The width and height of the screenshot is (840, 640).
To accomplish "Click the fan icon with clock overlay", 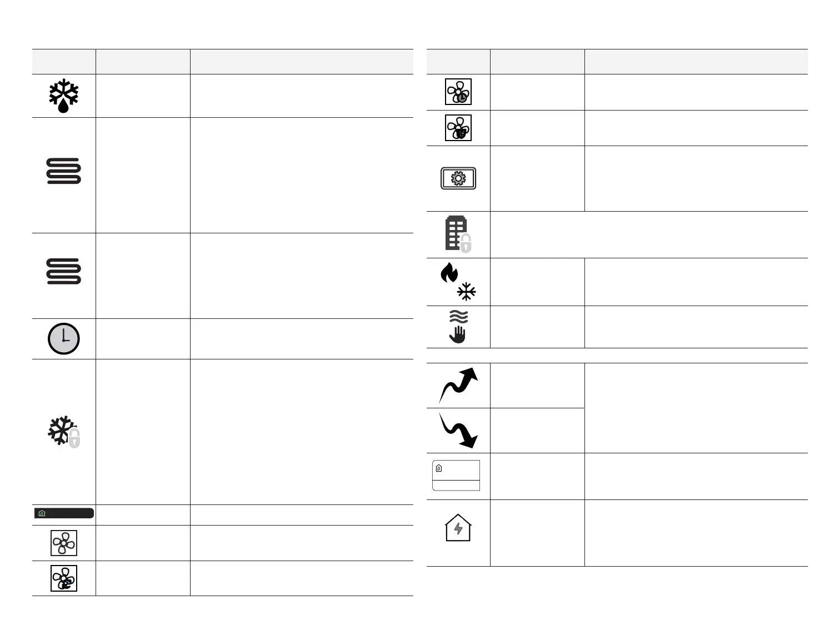I will click(458, 92).
